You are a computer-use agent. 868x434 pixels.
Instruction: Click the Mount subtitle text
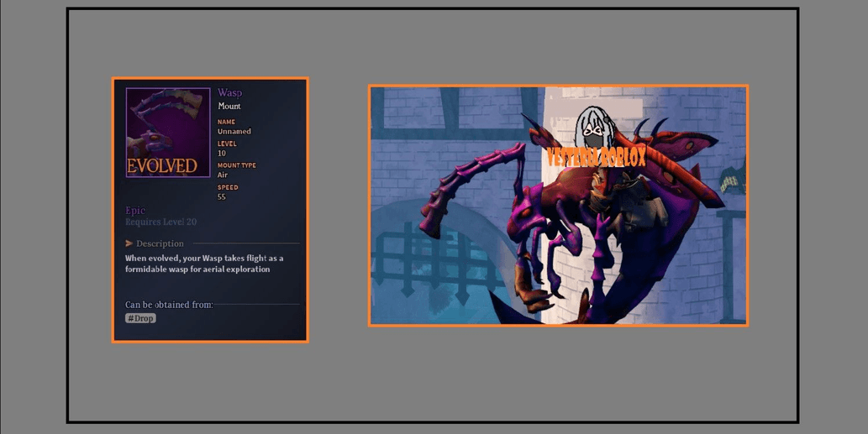click(x=229, y=107)
